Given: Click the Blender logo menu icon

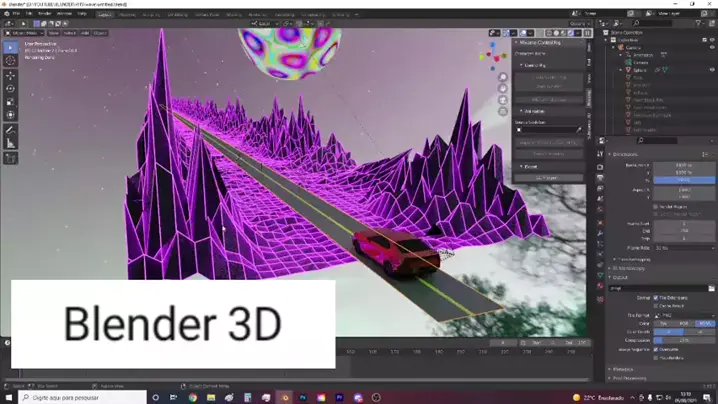Looking at the screenshot, I should [6, 14].
